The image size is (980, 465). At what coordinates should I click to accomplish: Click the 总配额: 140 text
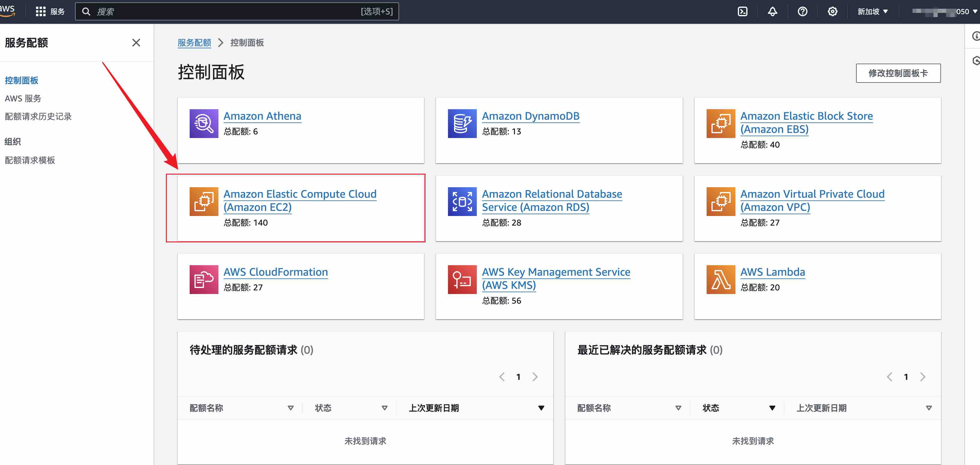click(x=245, y=222)
